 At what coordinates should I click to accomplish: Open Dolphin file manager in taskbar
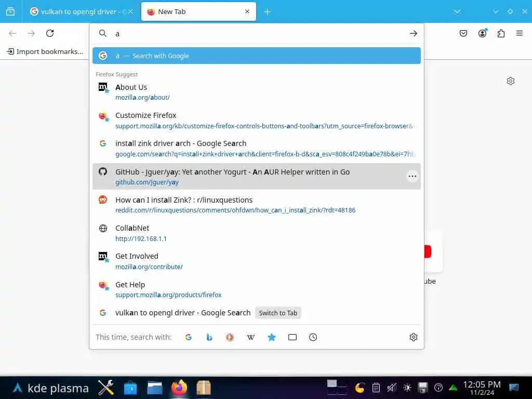(x=155, y=388)
